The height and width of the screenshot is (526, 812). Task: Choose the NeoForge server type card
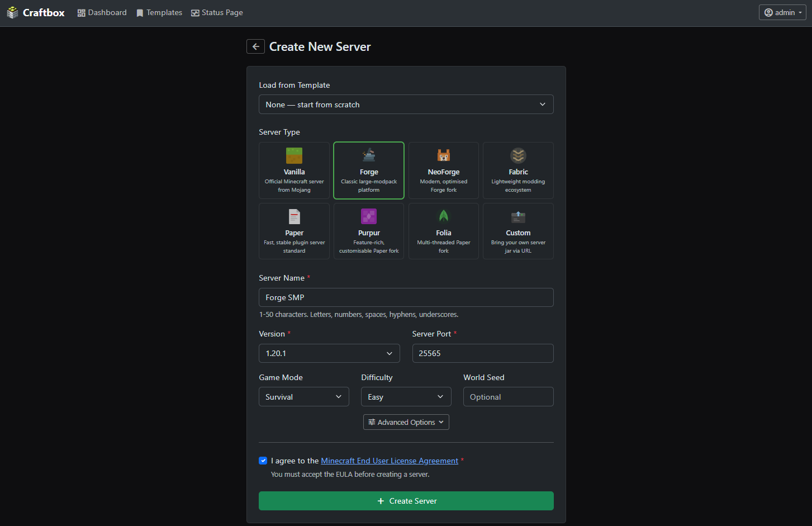pyautogui.click(x=444, y=170)
